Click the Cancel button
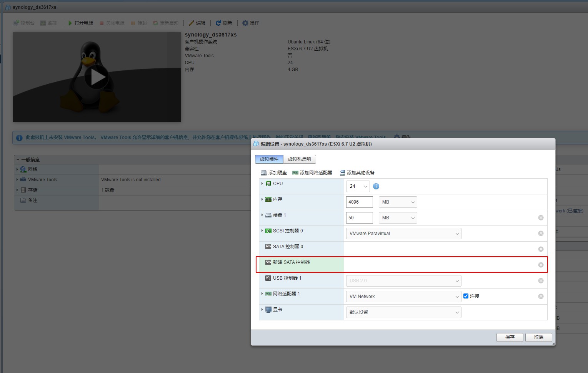Screen dimensions: 588x373 click(539, 337)
